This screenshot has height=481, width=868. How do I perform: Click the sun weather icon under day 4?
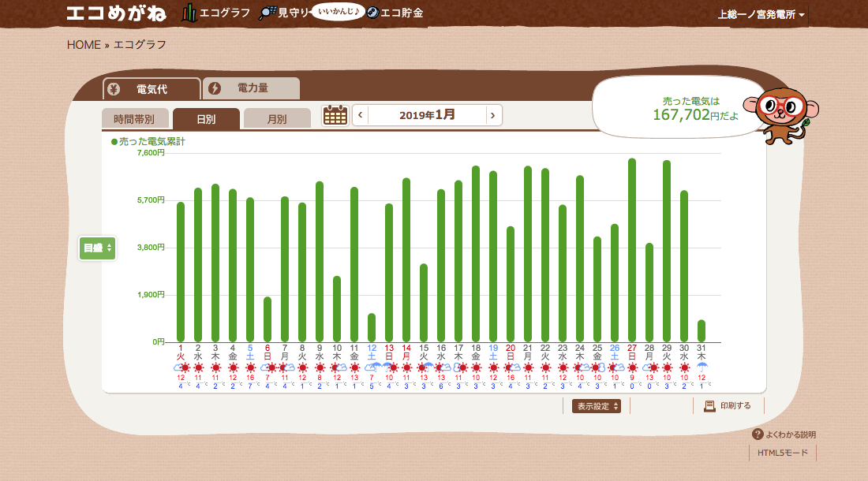[x=233, y=367]
